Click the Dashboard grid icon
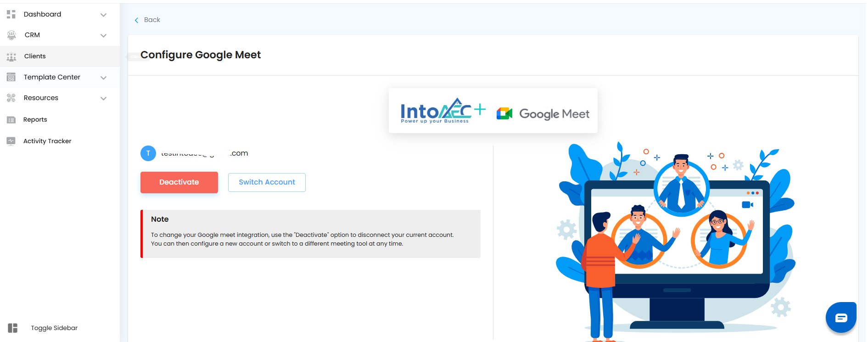 [x=11, y=14]
